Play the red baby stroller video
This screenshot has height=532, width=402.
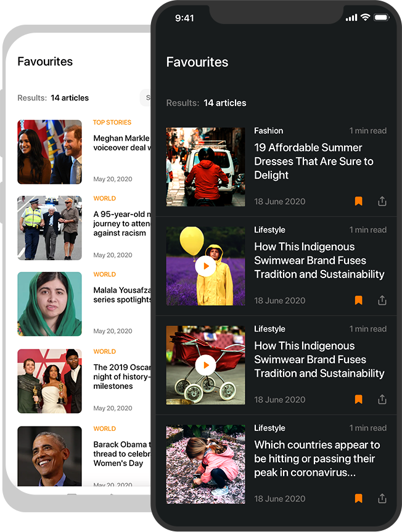205,365
